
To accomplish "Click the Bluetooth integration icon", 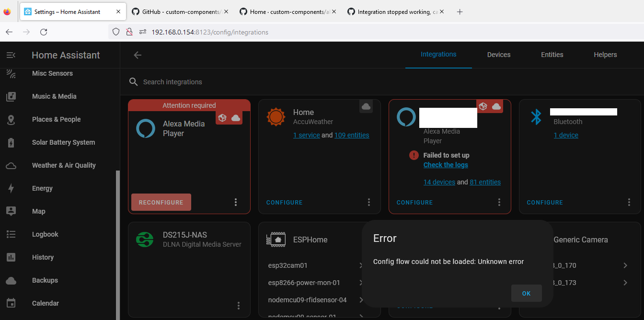I will [536, 116].
